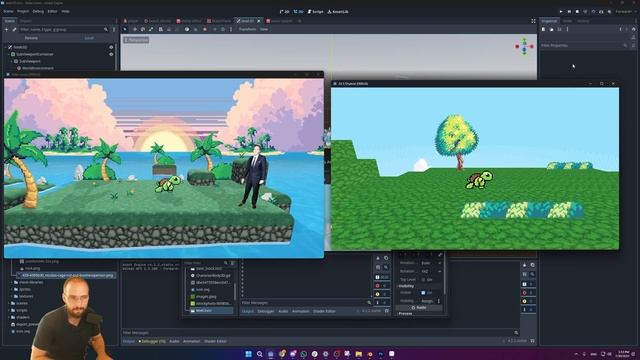Open the Windows Start menu
640x360 pixels.
[x=248, y=354]
